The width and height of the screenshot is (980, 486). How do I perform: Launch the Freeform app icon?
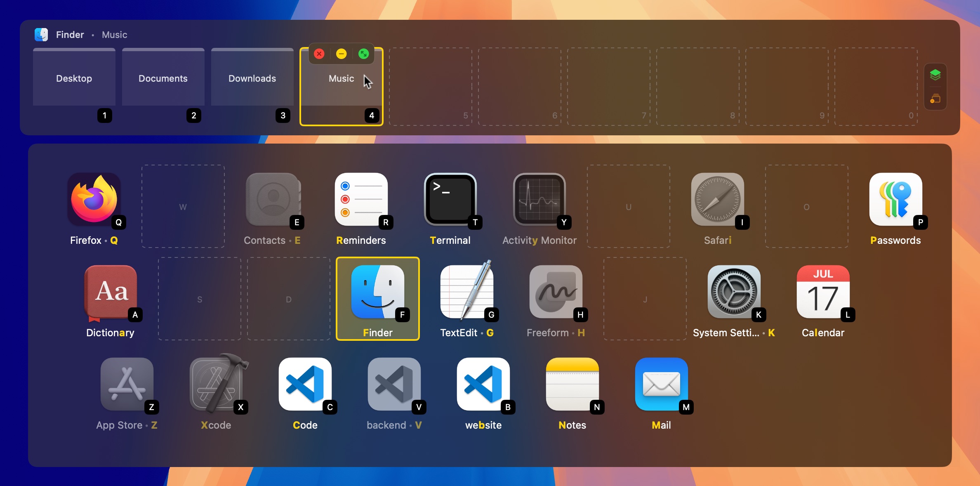pos(556,291)
